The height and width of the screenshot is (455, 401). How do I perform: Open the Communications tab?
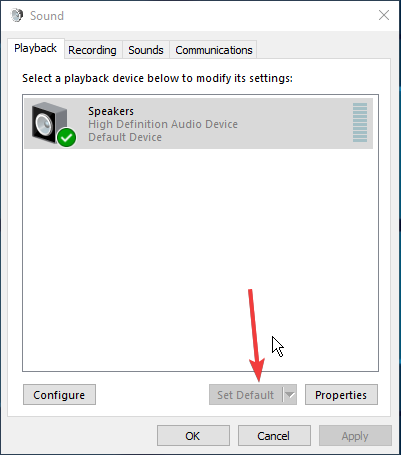pos(214,50)
